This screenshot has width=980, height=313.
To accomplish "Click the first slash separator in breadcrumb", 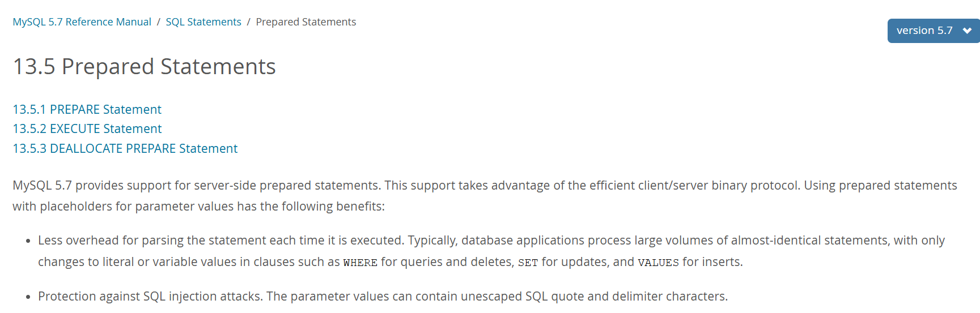I will [159, 22].
